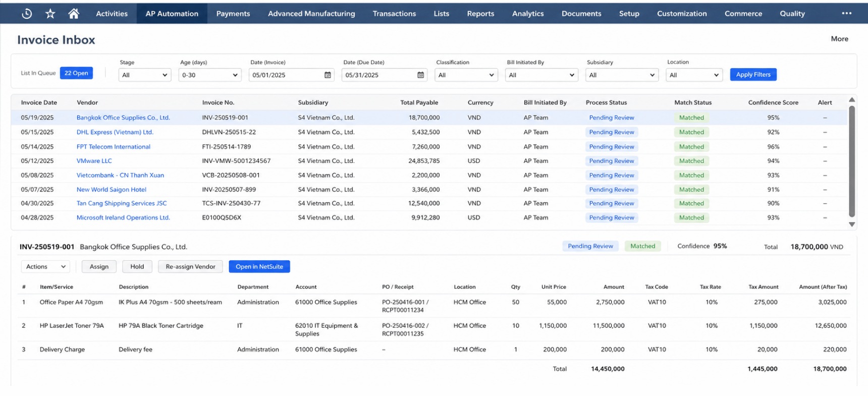This screenshot has width=868, height=396.
Task: Select invoice number INV-VMW-5001234567
Action: 236,161
